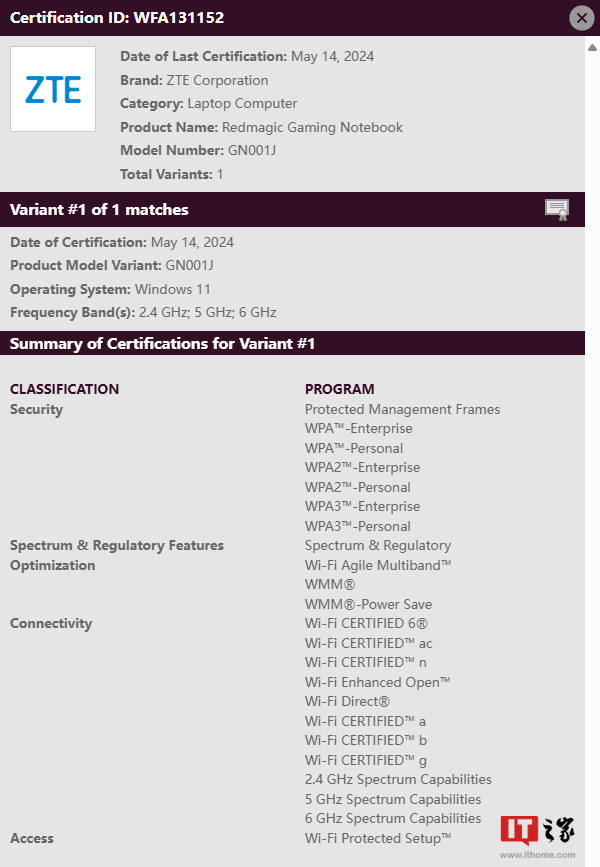Click the www.ithome.com watermark link
This screenshot has width=600, height=867.
click(538, 855)
